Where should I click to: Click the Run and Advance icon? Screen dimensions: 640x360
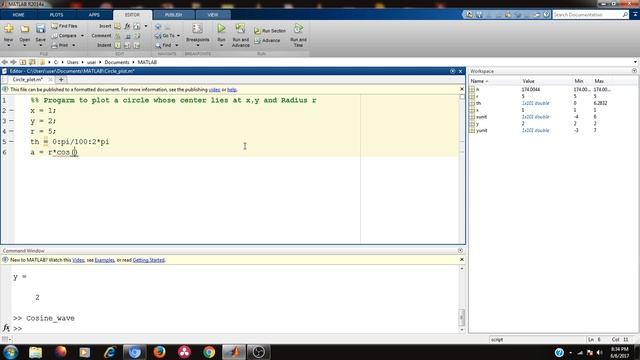coord(240,29)
